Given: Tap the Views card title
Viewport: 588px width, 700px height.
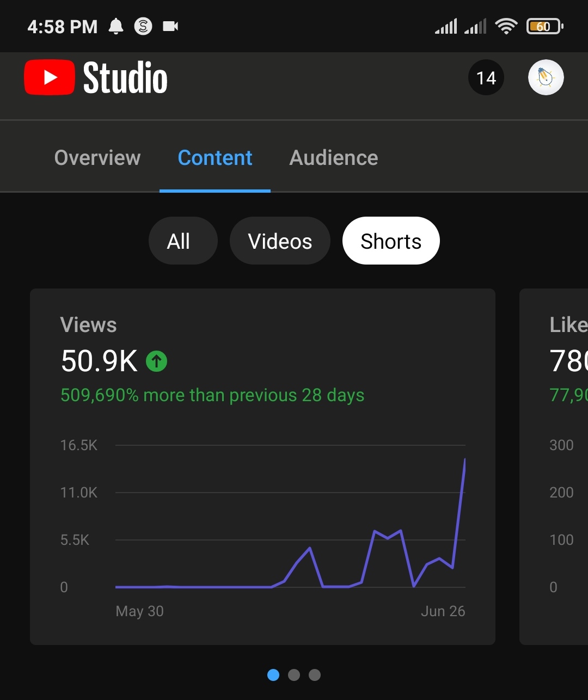Looking at the screenshot, I should [x=88, y=325].
